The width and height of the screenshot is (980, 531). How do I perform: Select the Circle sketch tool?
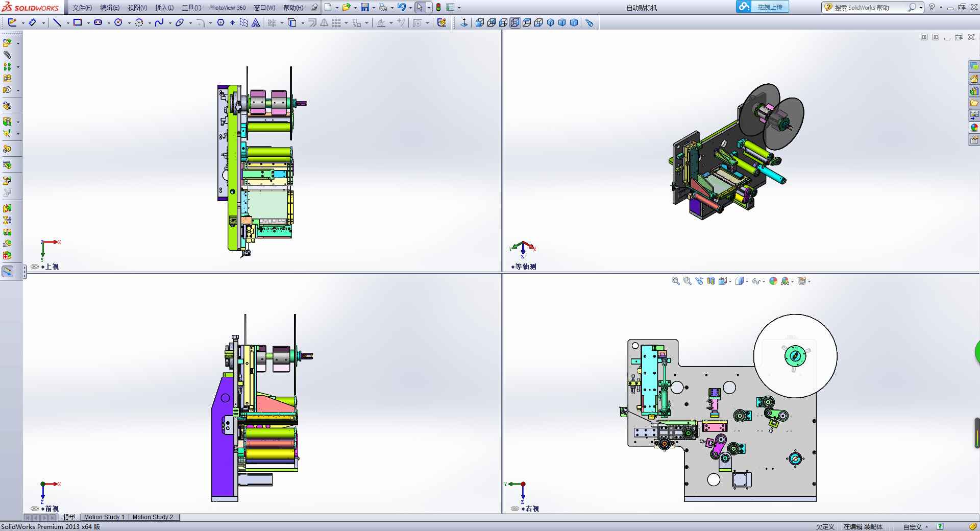pyautogui.click(x=118, y=22)
